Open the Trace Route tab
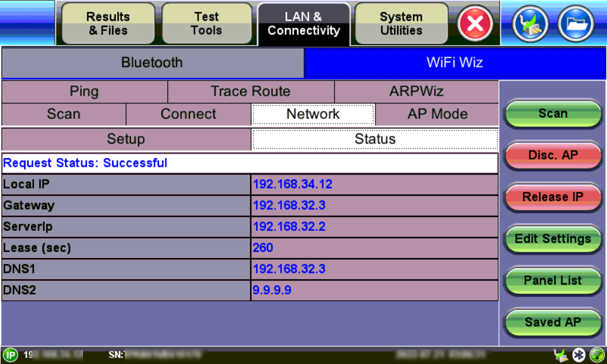The image size is (607, 364). click(x=251, y=91)
